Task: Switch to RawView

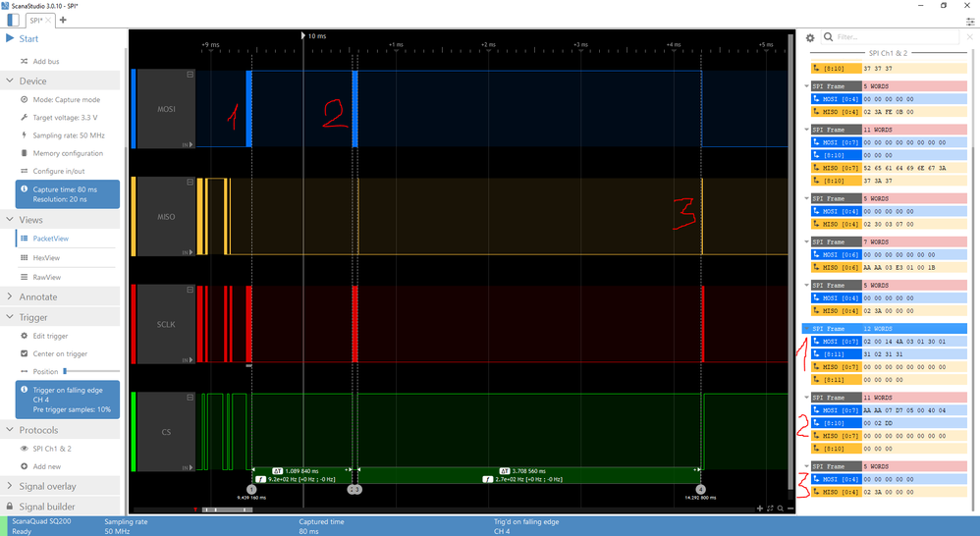Action: [47, 277]
